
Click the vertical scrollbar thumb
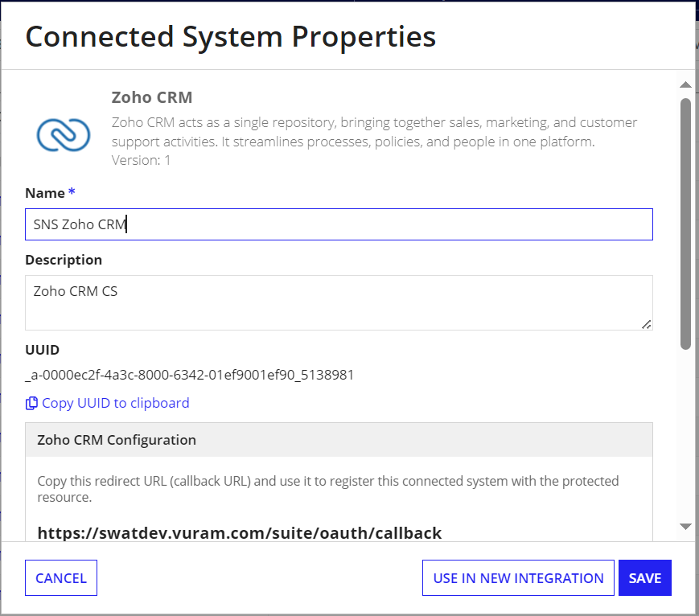tap(685, 223)
